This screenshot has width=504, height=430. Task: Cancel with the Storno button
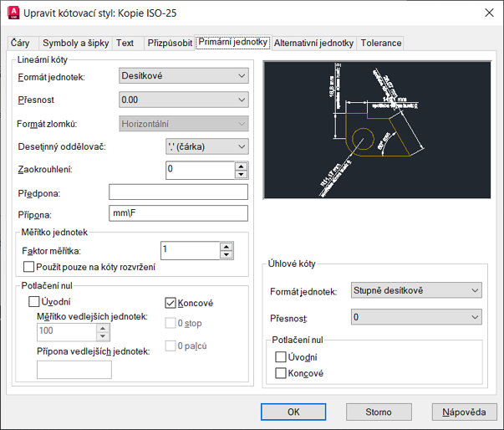(x=379, y=412)
